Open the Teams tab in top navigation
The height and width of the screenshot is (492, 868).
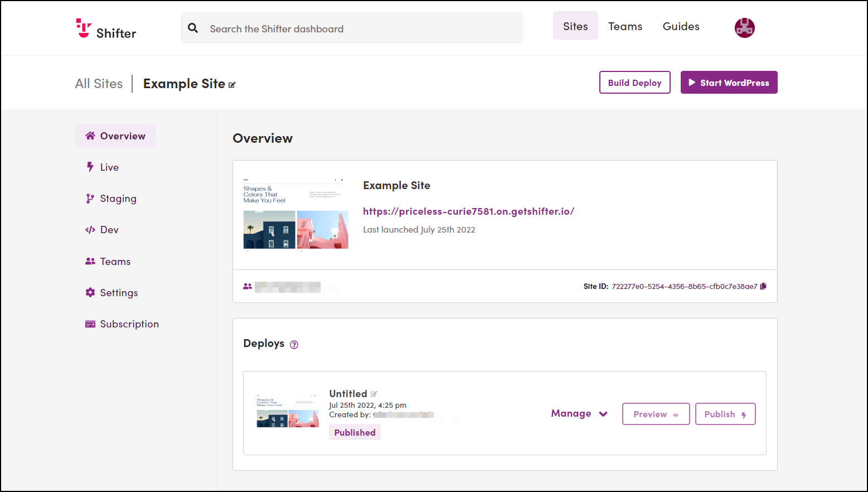(625, 26)
